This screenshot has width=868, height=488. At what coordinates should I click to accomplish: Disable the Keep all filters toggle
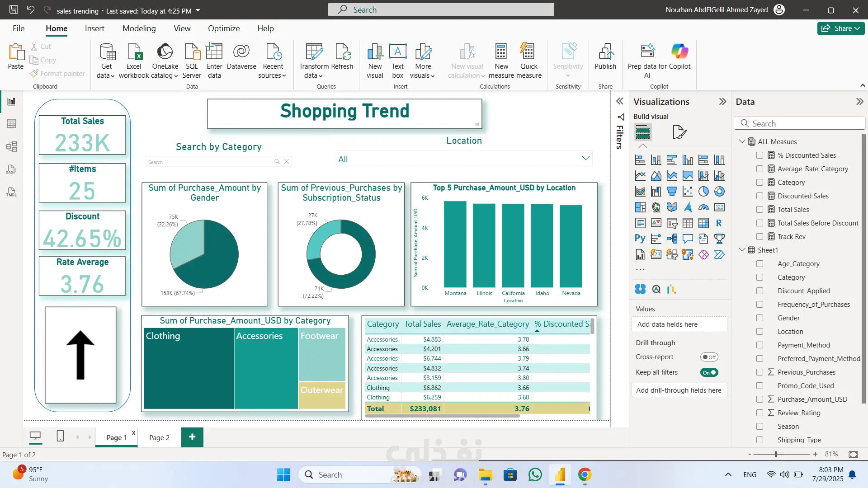709,373
